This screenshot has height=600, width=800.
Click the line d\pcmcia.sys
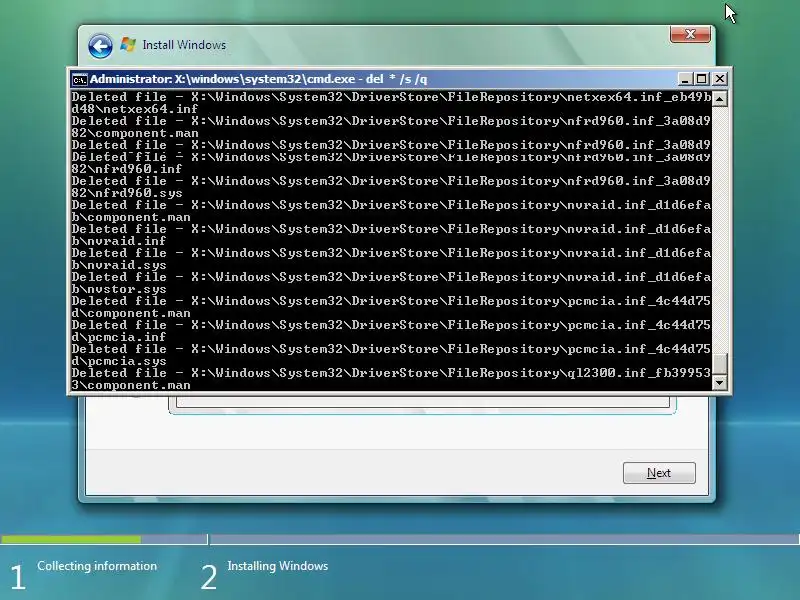[x=119, y=361]
